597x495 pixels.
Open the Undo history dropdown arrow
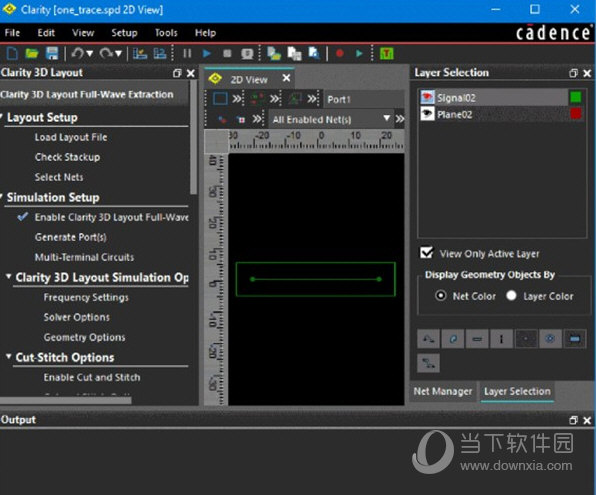(x=90, y=53)
